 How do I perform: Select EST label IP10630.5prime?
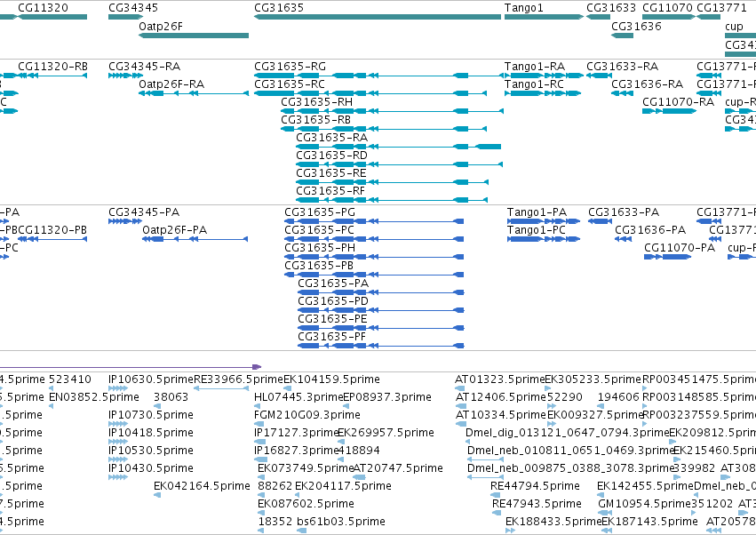(x=151, y=379)
